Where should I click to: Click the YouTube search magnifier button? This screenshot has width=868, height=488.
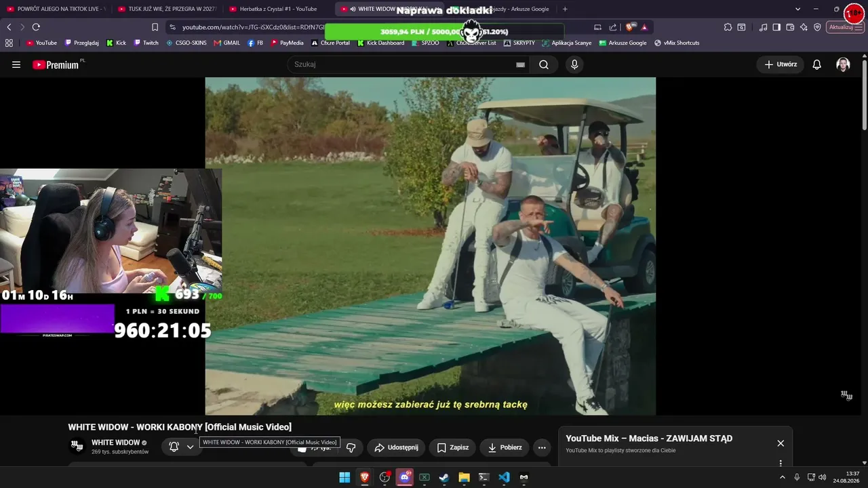tap(544, 64)
